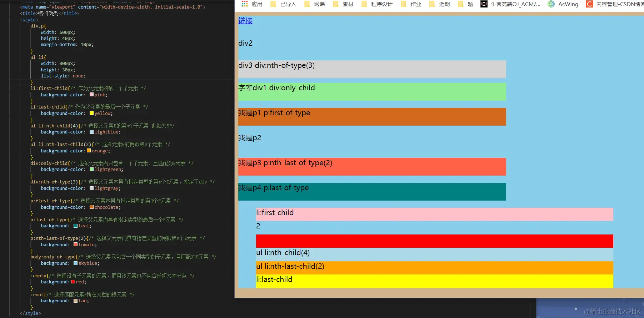Click the 'p:first-of-type{' selector in code
The width and height of the screenshot is (644, 318).
click(x=52, y=201)
